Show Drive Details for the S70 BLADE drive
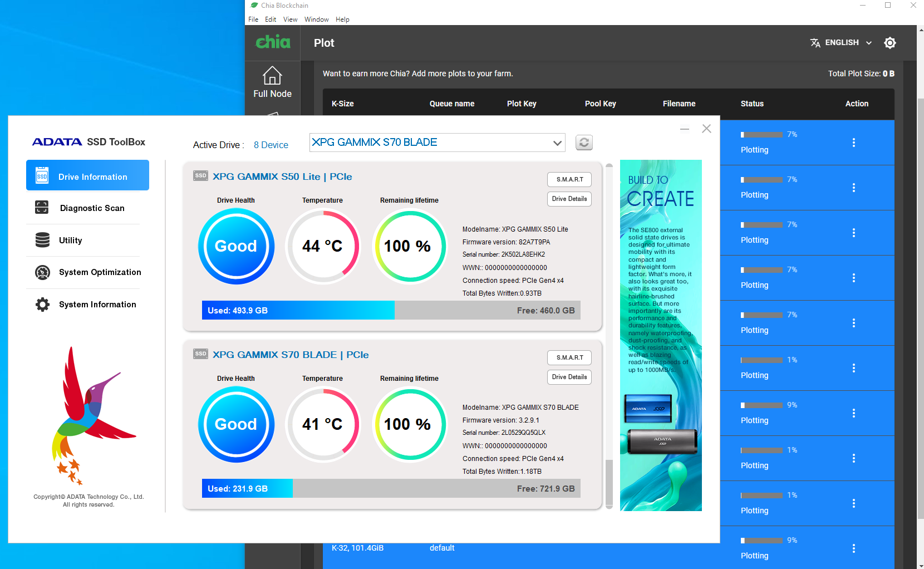The height and width of the screenshot is (569, 924). pyautogui.click(x=569, y=377)
